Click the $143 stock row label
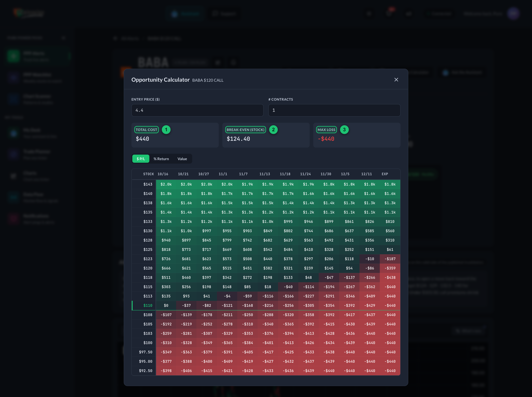Screen dimensions: 532x397 tap(148, 184)
